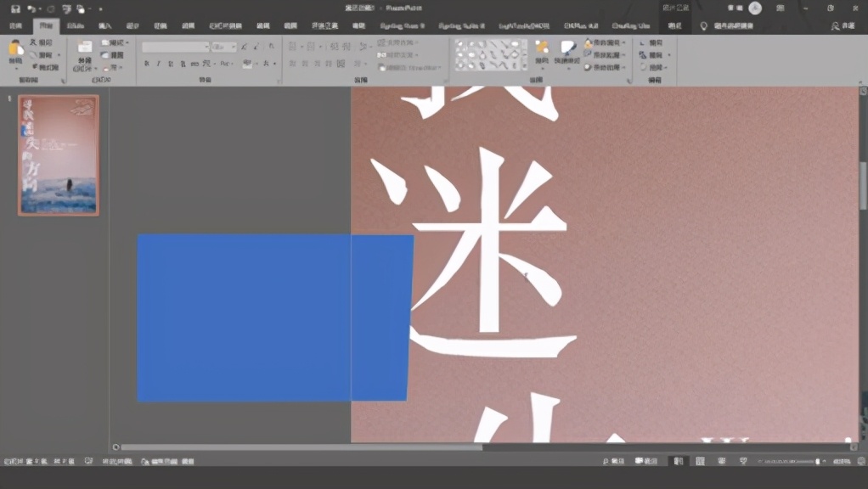Align text to the right

click(317, 65)
